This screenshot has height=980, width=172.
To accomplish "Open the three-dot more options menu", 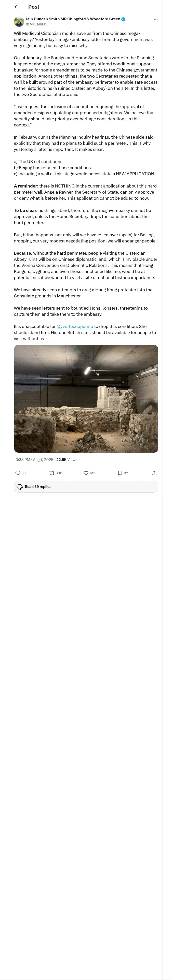I will [156, 19].
